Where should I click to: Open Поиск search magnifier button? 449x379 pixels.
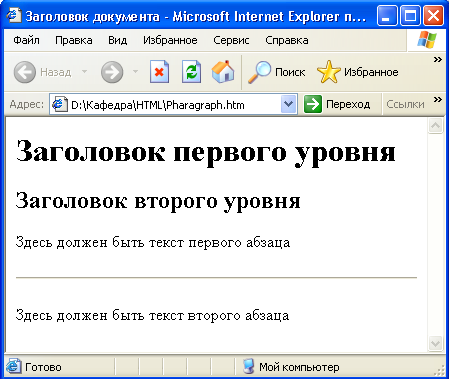(x=276, y=72)
